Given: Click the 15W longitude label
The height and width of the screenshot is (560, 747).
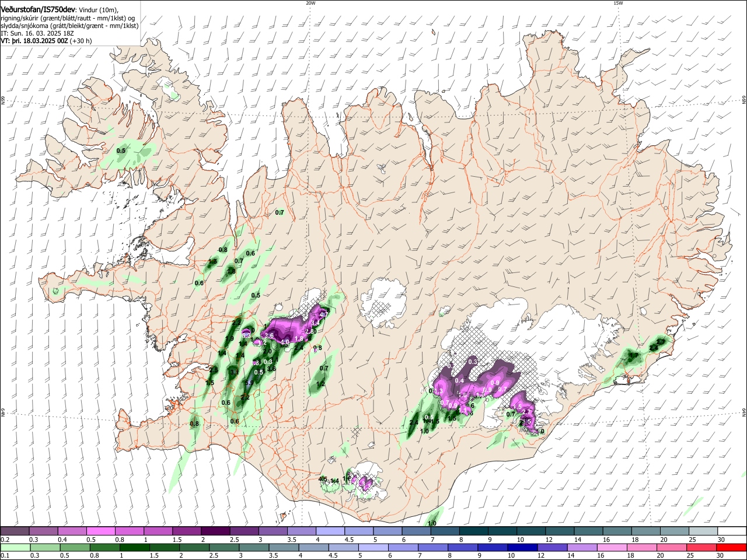Looking at the screenshot, I should point(618,3).
